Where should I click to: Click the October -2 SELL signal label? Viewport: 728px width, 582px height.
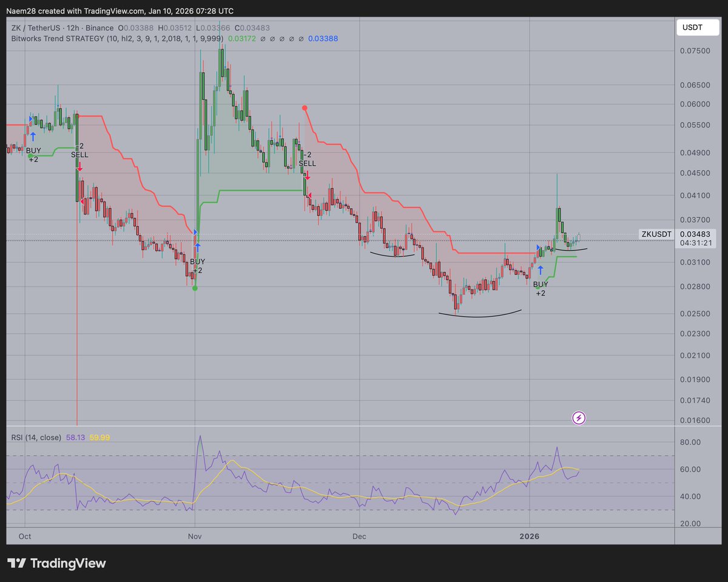click(79, 151)
